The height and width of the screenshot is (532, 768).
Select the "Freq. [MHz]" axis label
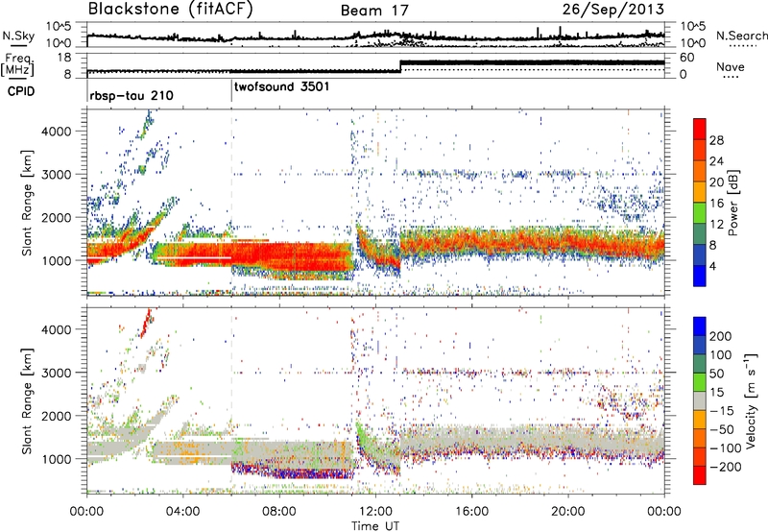click(17, 64)
